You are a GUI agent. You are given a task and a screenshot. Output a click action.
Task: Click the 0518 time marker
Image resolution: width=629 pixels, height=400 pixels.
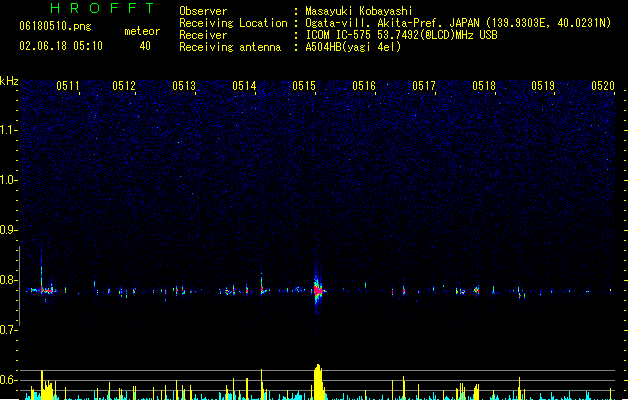point(484,86)
